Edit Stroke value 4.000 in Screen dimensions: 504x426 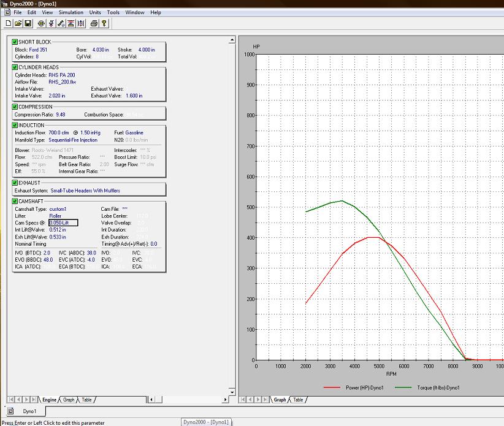point(147,50)
